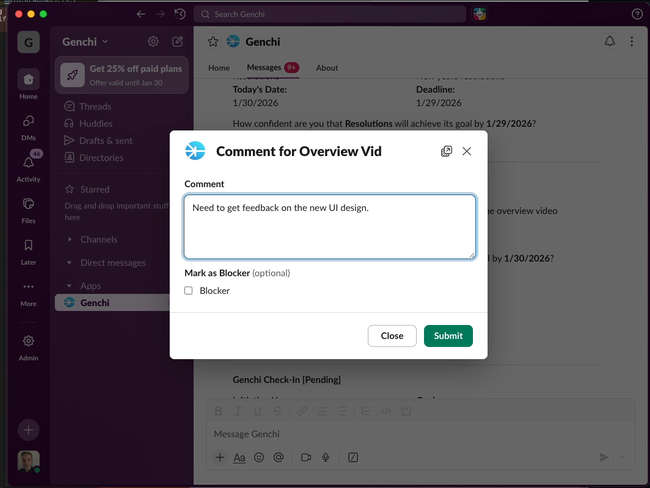
Task: Insert inline code in composer
Action: point(386,411)
